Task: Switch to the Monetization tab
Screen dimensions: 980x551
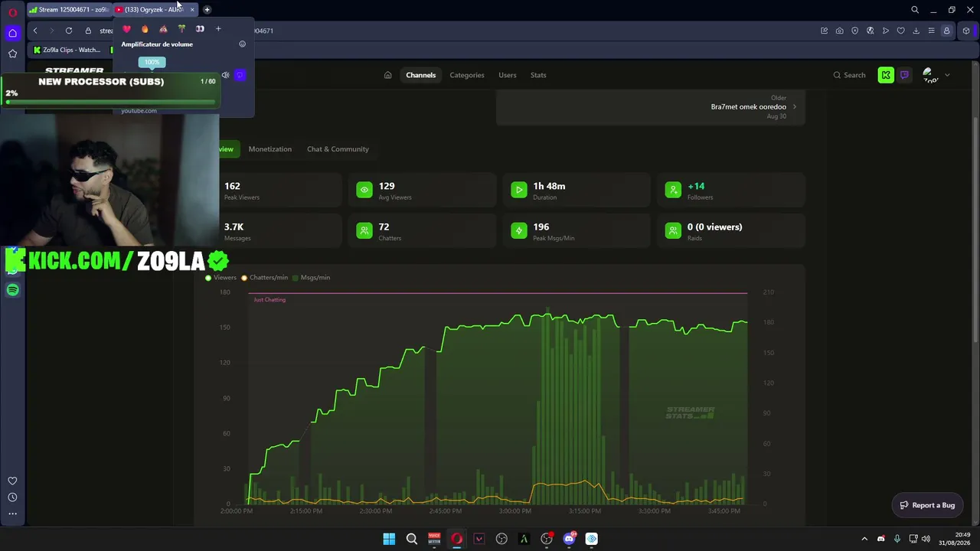Action: (269, 149)
